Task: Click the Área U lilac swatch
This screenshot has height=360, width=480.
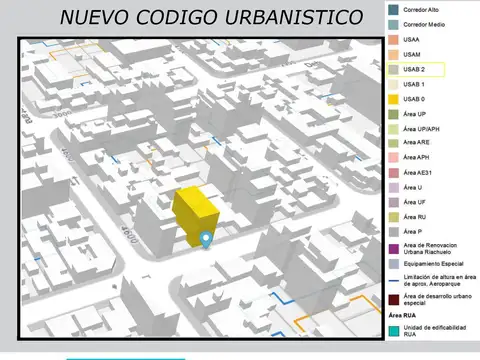Action: (393, 187)
